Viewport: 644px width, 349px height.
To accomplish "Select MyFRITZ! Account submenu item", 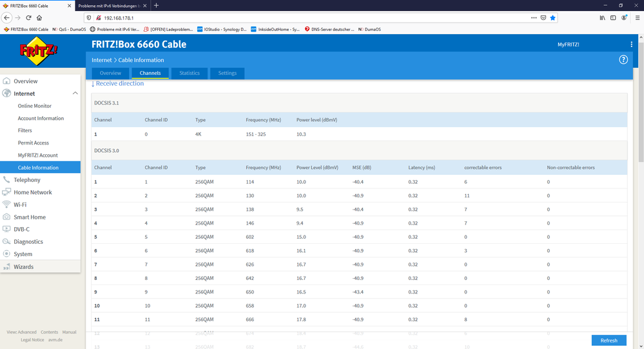I will 38,155.
